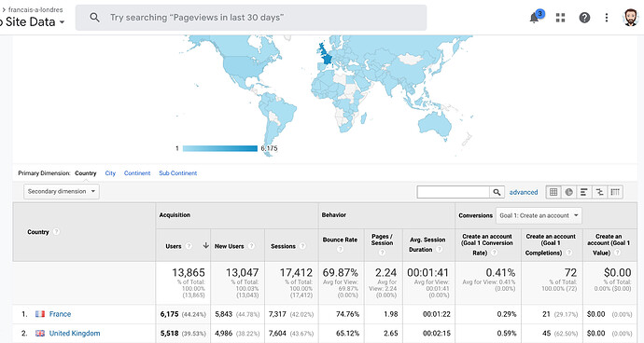The height and width of the screenshot is (343, 644).
Task: Open the help question-mark icon
Action: coord(584,18)
